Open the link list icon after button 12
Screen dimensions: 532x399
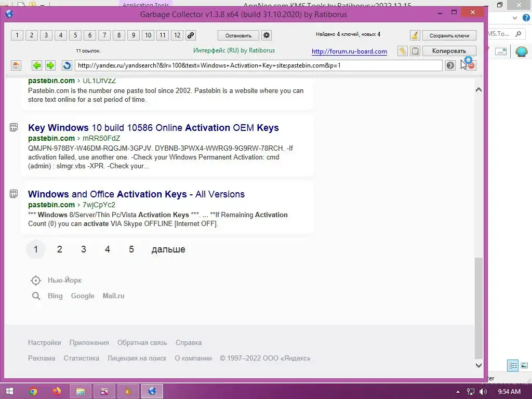191,35
